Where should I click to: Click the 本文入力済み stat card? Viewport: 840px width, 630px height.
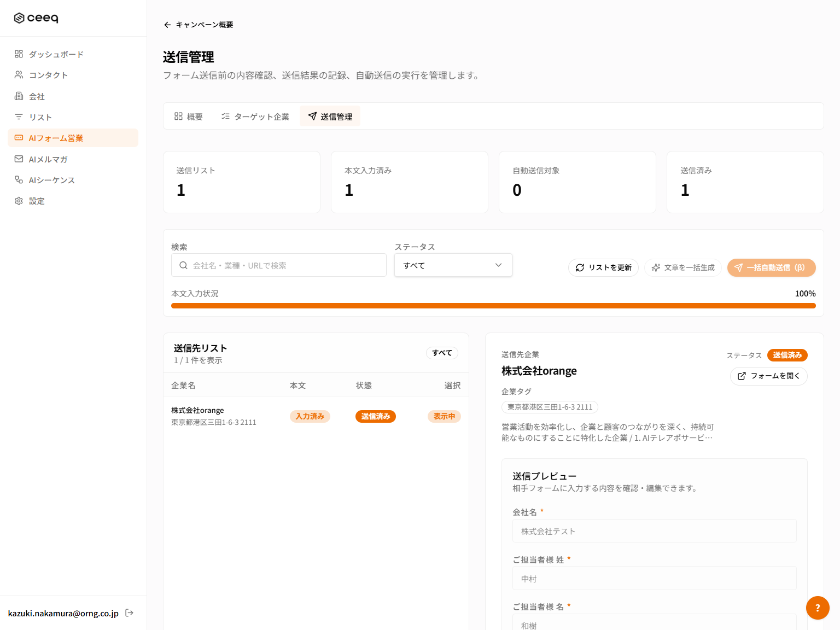pos(410,182)
